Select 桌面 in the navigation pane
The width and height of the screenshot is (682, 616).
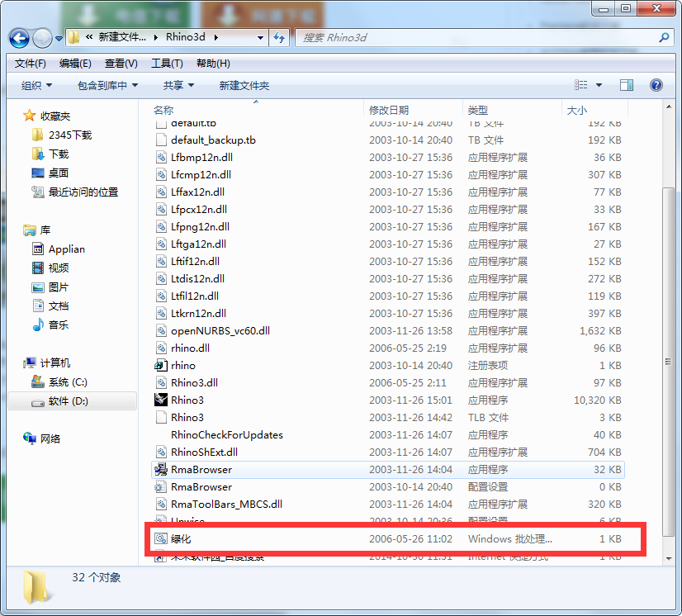(59, 173)
